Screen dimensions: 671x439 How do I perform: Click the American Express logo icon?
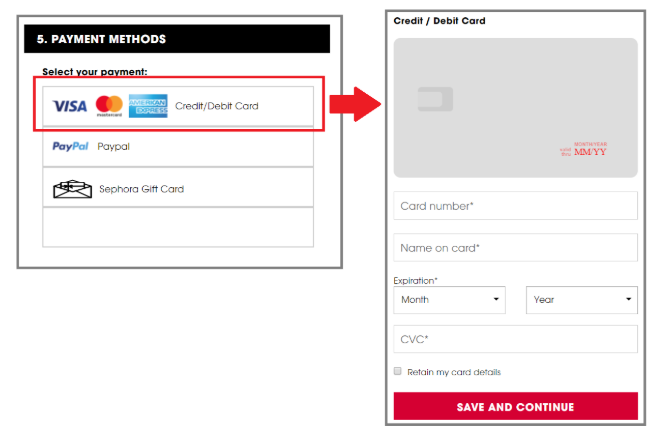[148, 106]
